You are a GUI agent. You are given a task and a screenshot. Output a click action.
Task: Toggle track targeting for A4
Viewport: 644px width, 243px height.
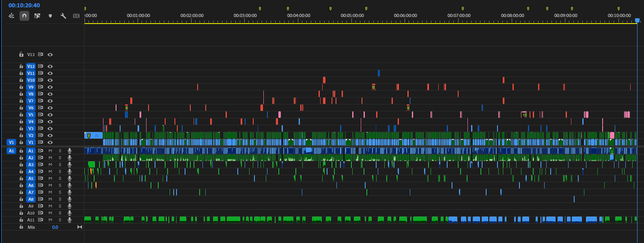pos(31,171)
